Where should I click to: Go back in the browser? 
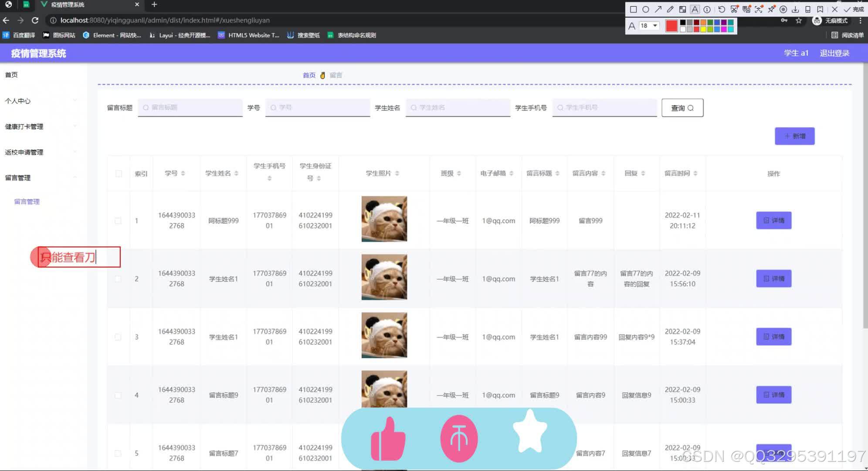click(x=6, y=20)
